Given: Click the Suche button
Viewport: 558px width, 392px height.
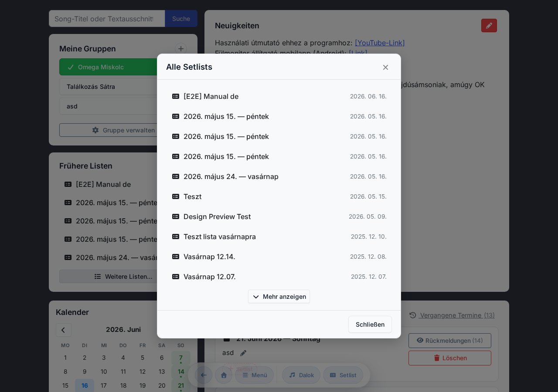Looking at the screenshot, I should tap(181, 19).
